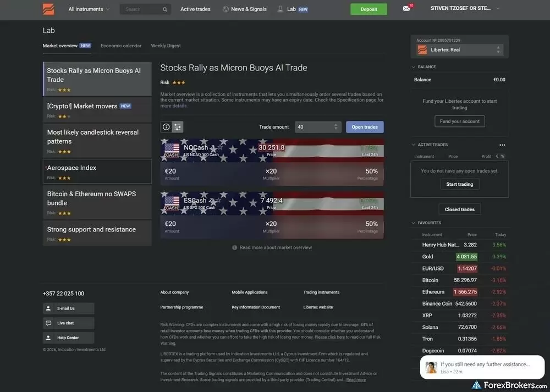The image size is (550, 392).
Task: Click the green Deposit button
Action: (x=369, y=9)
